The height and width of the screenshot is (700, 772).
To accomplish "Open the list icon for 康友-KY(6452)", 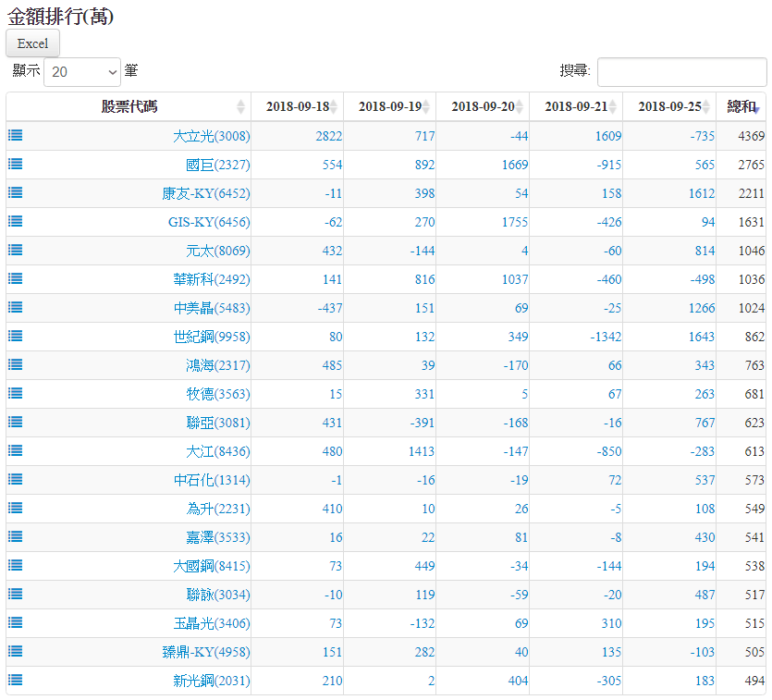I will click(x=16, y=192).
